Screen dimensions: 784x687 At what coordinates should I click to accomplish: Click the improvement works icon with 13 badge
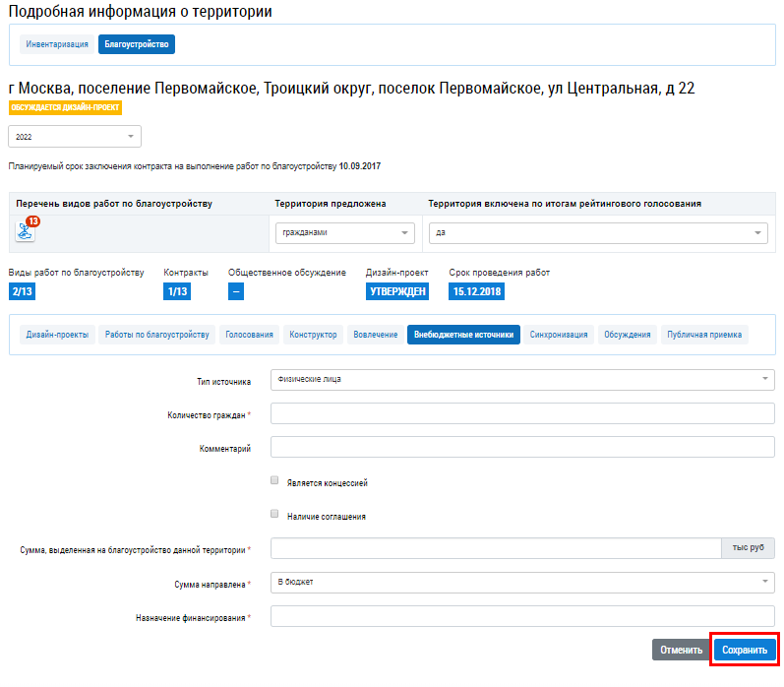(x=26, y=230)
